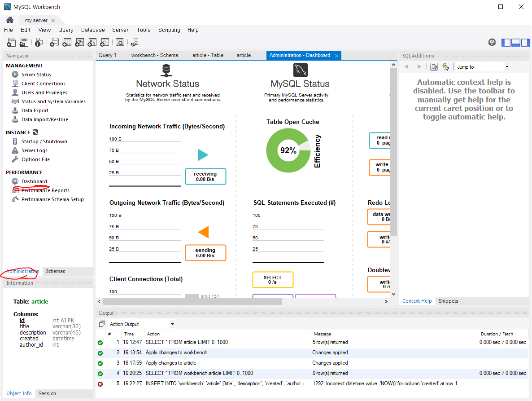Image resolution: width=532 pixels, height=401 pixels.
Task: Click the dashboard horizontal scrollbar
Action: 193,301
